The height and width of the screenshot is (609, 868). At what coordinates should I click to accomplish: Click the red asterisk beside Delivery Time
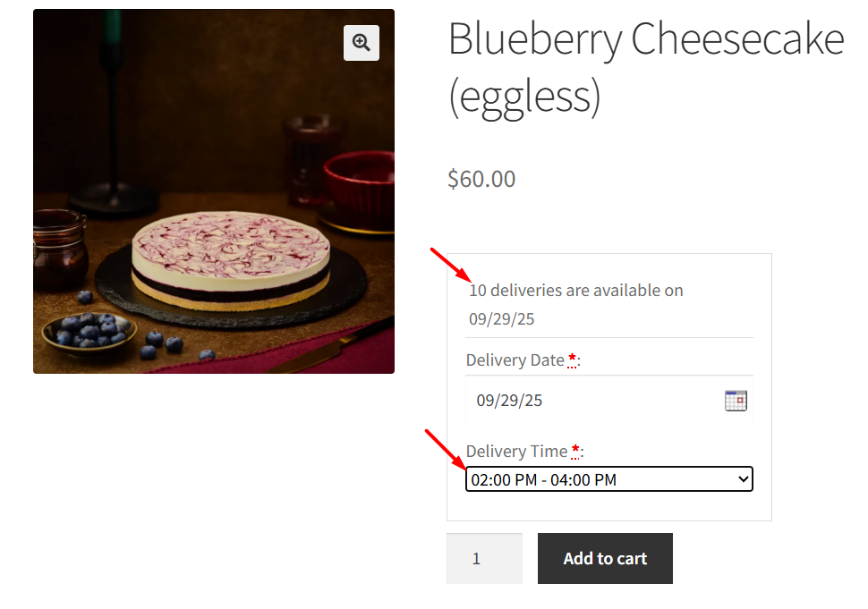point(576,451)
